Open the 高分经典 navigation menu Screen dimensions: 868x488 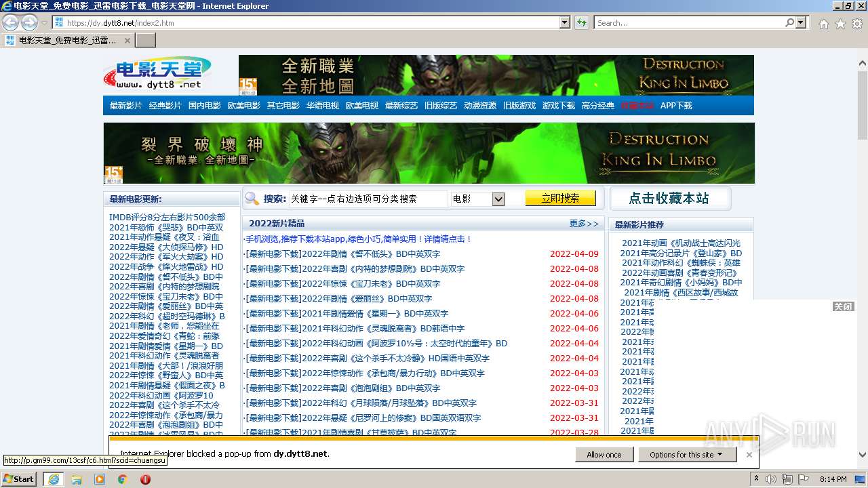click(598, 106)
